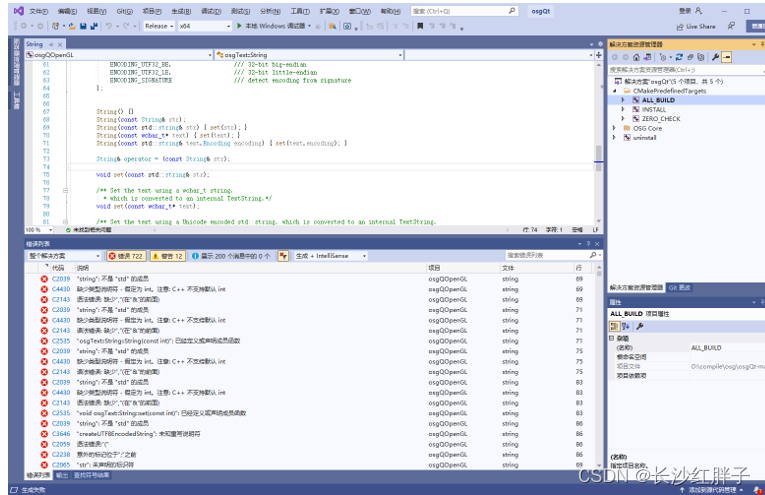Toggle the Errors 722 filter
Image resolution: width=765 pixels, height=495 pixels.
coord(126,256)
